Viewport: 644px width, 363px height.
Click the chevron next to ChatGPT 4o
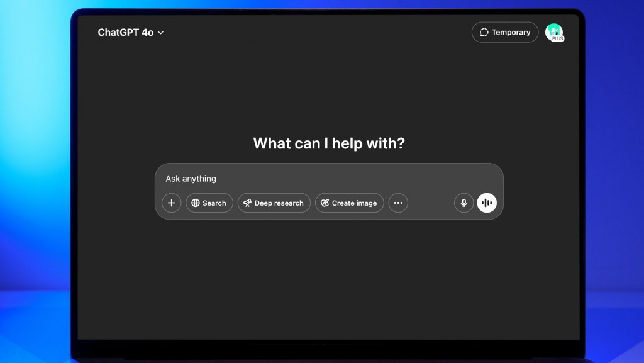161,33
